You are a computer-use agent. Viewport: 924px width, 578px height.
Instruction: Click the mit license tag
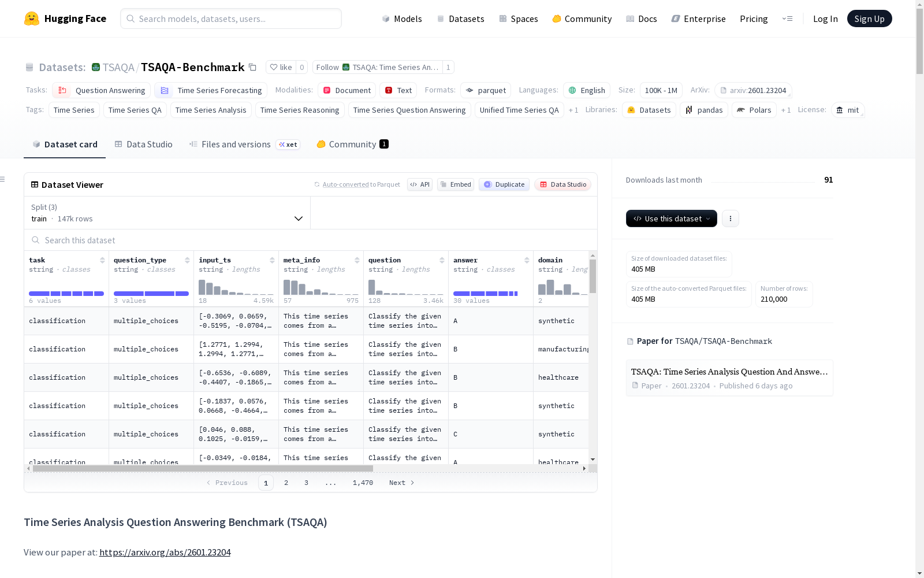pyautogui.click(x=848, y=110)
